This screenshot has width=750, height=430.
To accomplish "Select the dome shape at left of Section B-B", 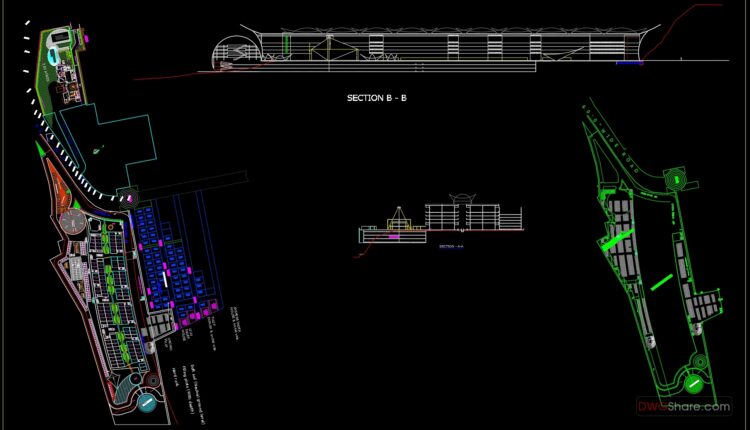I will pyautogui.click(x=236, y=51).
